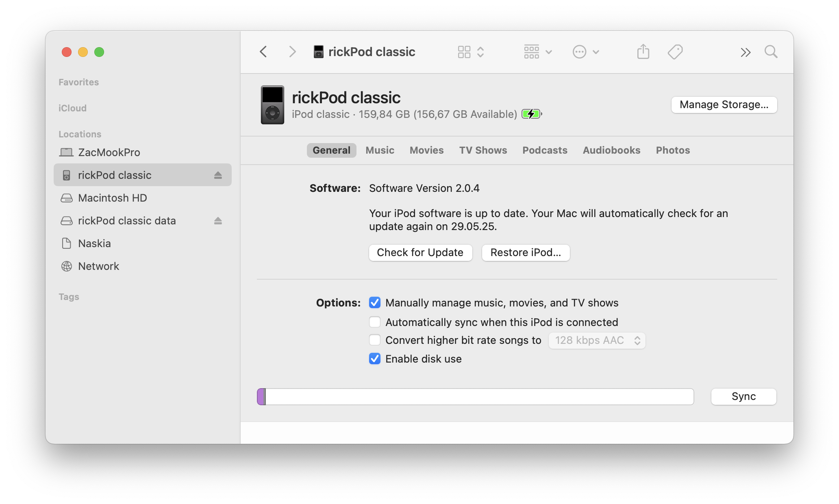Switch view using the icon grid button
Viewport: 839px width, 504px height.
(x=470, y=52)
